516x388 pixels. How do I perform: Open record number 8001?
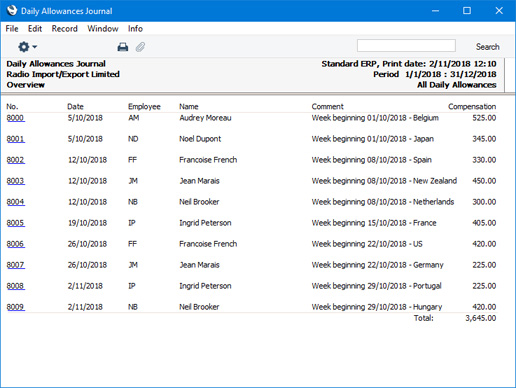pos(15,139)
